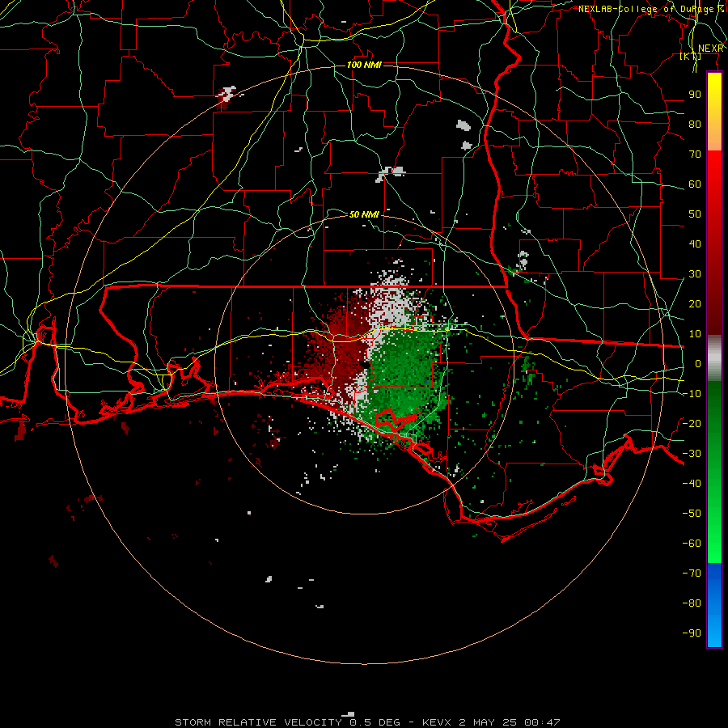Click the -50 knot scale label
The height and width of the screenshot is (728, 728).
(692, 514)
